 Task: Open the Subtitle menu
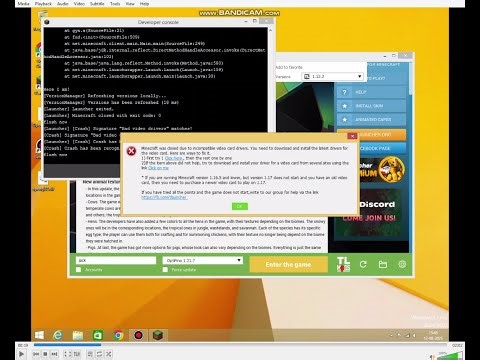(97, 4)
